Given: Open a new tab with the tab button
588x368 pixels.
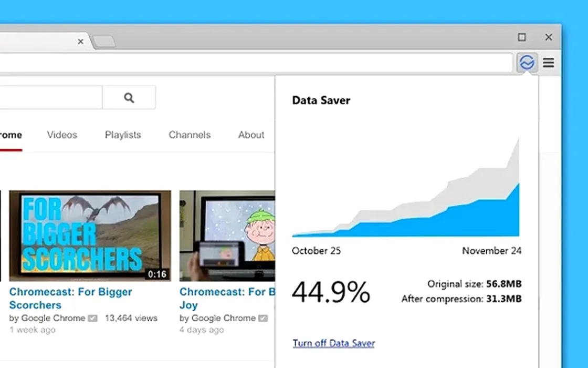Looking at the screenshot, I should pyautogui.click(x=104, y=42).
